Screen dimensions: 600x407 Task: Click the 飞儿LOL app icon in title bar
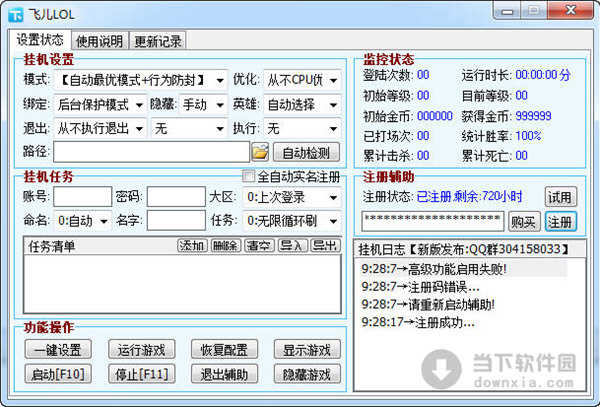(x=16, y=15)
